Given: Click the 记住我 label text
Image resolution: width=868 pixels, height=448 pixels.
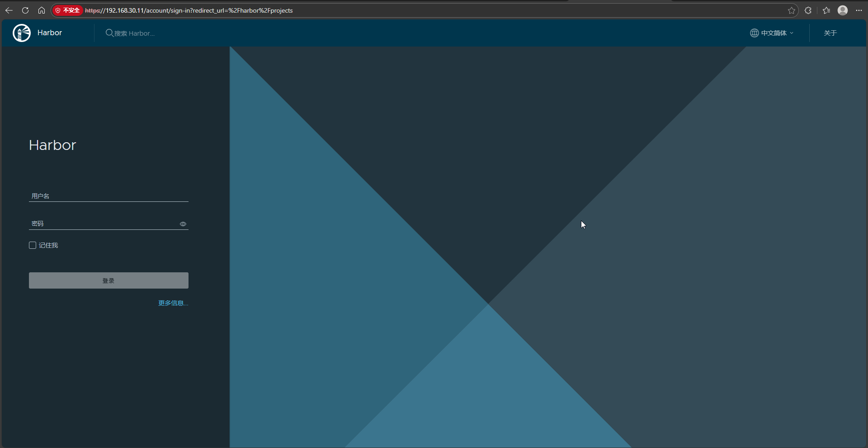Looking at the screenshot, I should [48, 245].
